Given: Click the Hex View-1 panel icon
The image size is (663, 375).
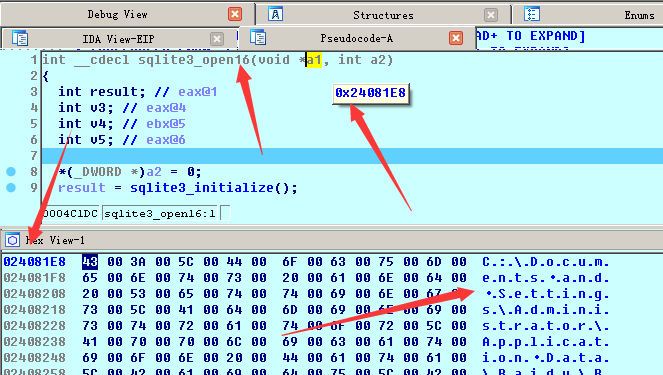Looking at the screenshot, I should (x=12, y=240).
